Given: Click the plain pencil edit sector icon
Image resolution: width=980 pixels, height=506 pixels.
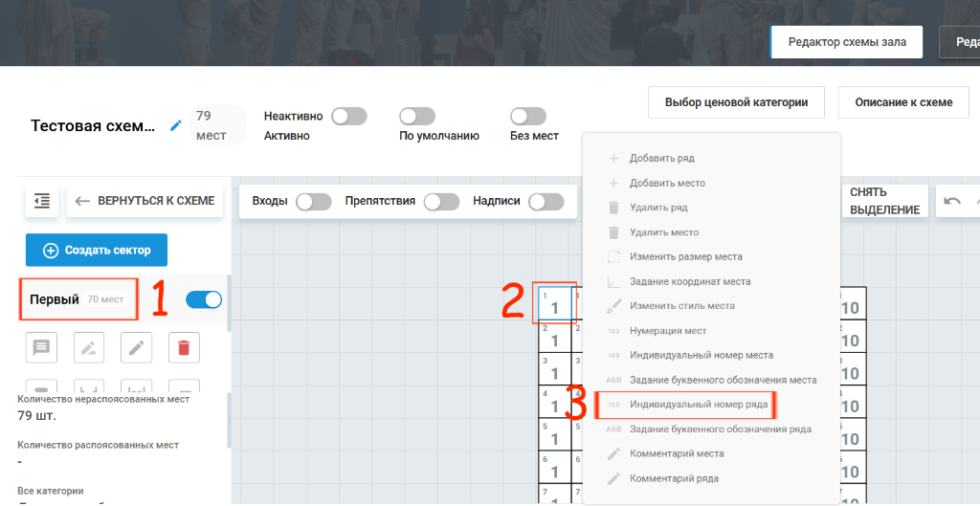Looking at the screenshot, I should tap(136, 347).
